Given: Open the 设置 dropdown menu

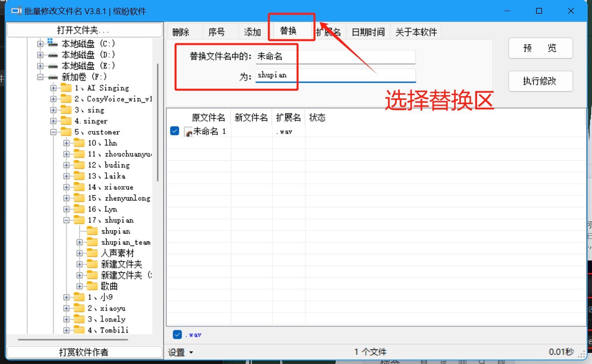Looking at the screenshot, I should coord(181,352).
